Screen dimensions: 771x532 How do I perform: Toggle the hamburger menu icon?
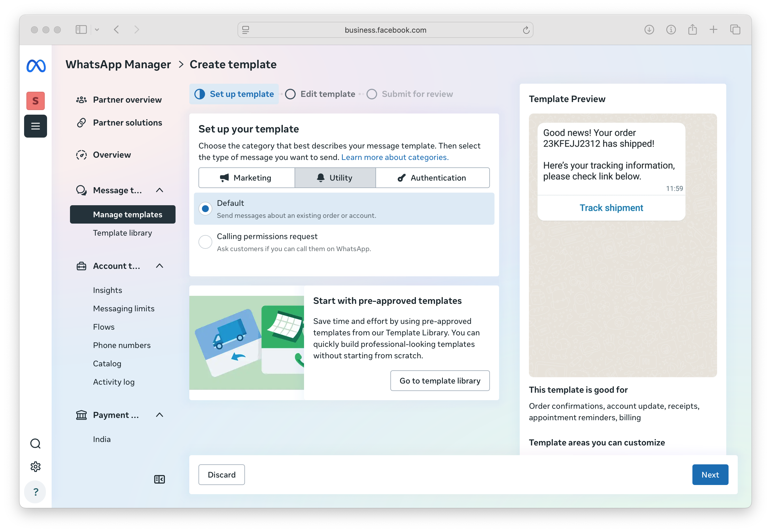coord(35,126)
